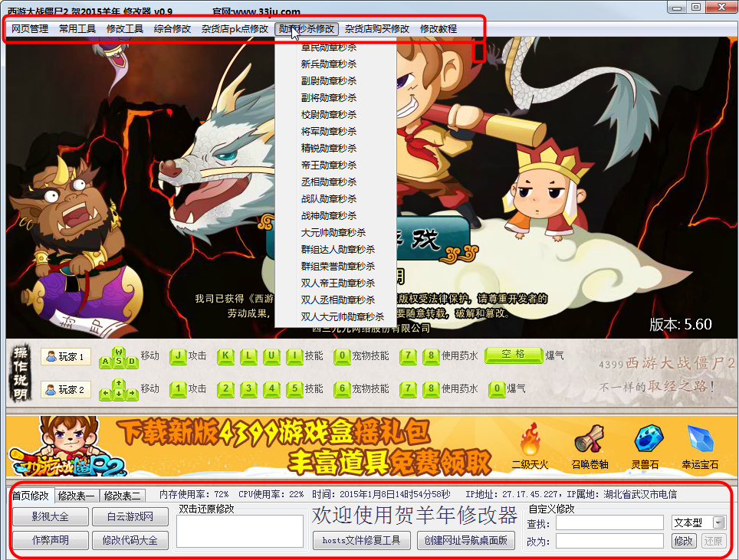
Task: Click the 白云游戏网 button
Action: [130, 516]
